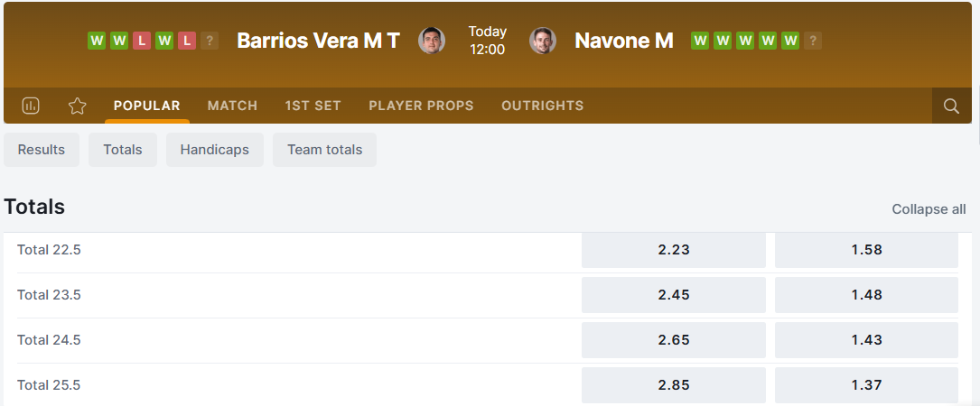Select the 1.37 odds for Total 25.5
Image resolution: width=980 pixels, height=406 pixels.
click(866, 385)
